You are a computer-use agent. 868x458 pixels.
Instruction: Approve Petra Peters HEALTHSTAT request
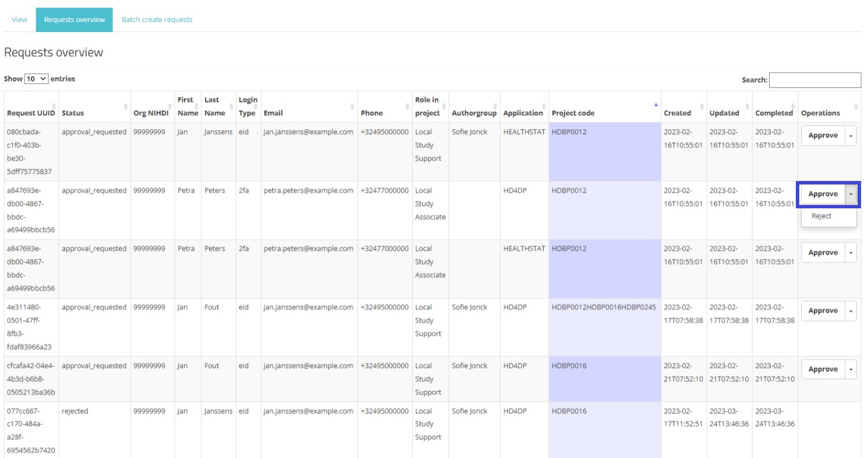click(823, 253)
